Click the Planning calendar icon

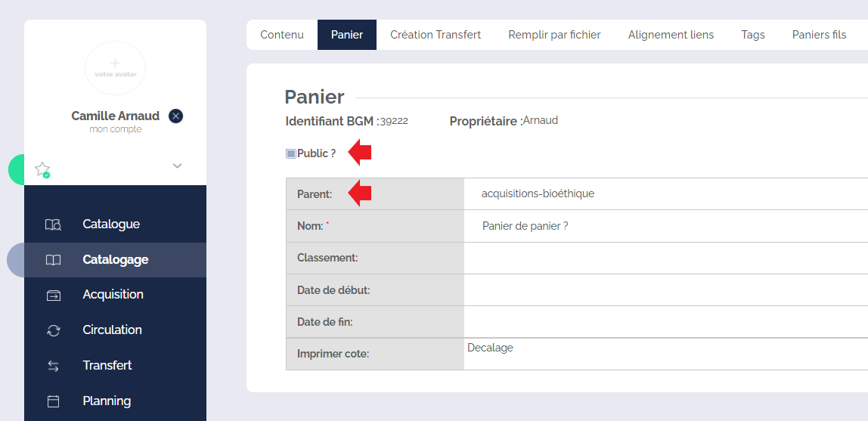coord(53,401)
